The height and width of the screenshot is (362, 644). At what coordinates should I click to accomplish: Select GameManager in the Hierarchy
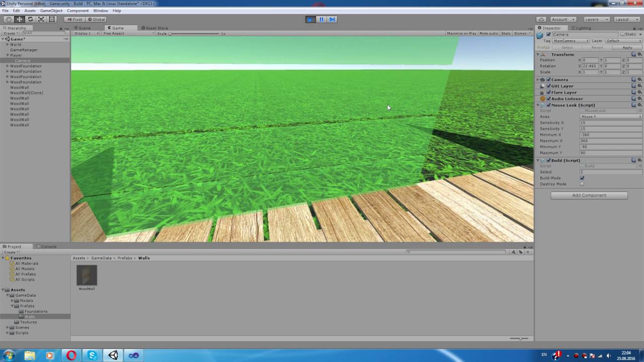pyautogui.click(x=24, y=50)
